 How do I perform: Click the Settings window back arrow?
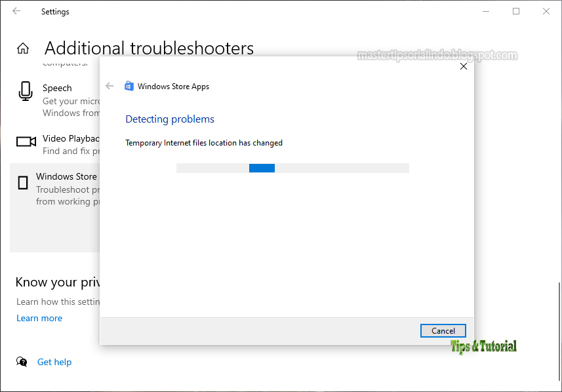click(16, 11)
